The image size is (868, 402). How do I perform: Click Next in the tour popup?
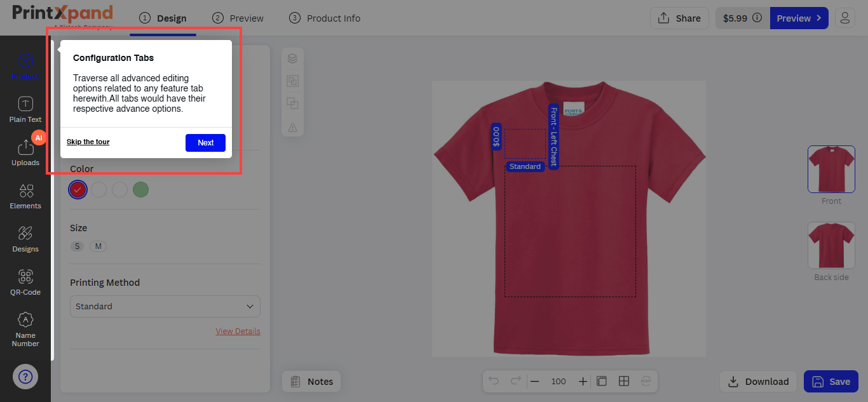205,143
